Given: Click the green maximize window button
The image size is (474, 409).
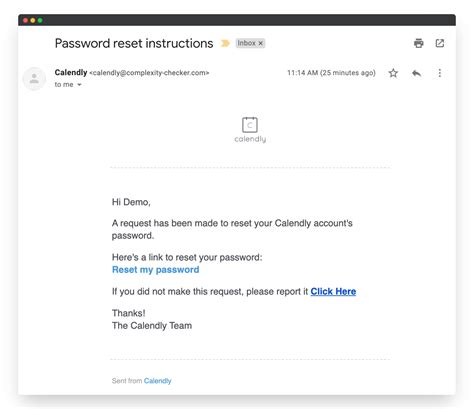Looking at the screenshot, I should click(x=40, y=20).
